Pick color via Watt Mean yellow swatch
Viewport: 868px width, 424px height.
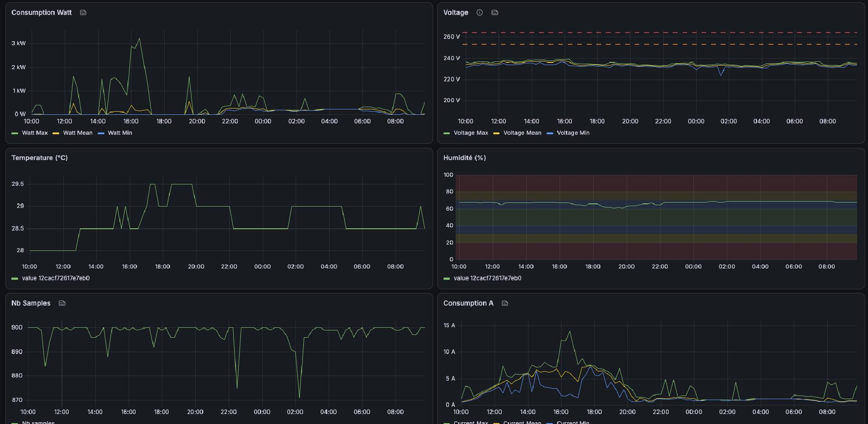pos(56,133)
